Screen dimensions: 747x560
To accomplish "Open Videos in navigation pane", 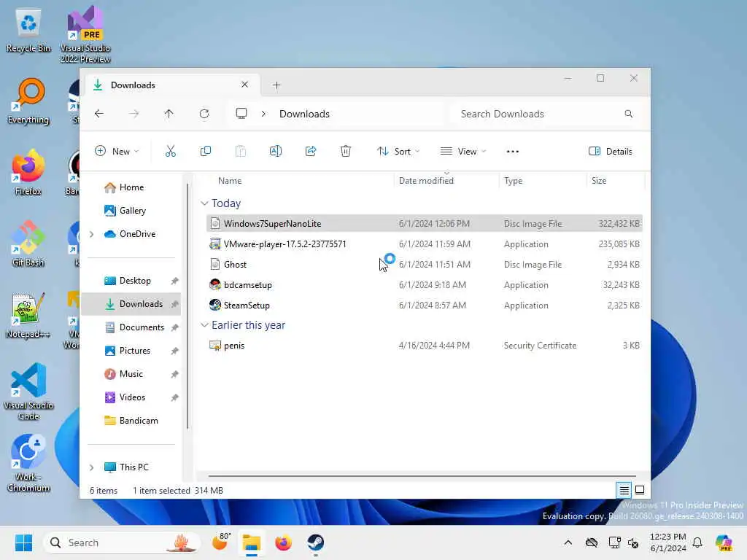I will click(131, 397).
